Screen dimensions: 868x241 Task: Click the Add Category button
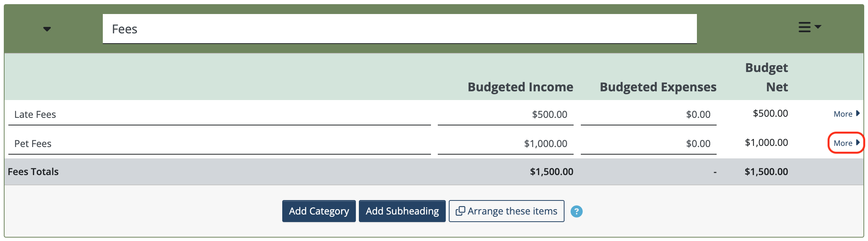pos(319,211)
